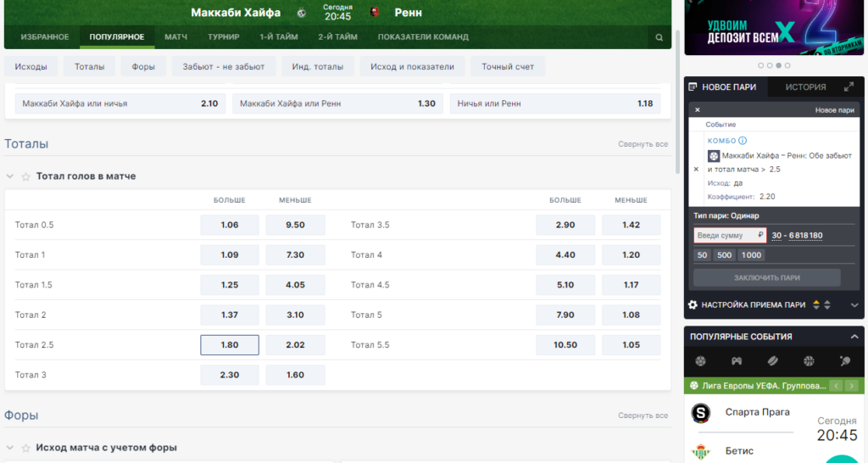Switch to the История bet tab

[805, 87]
